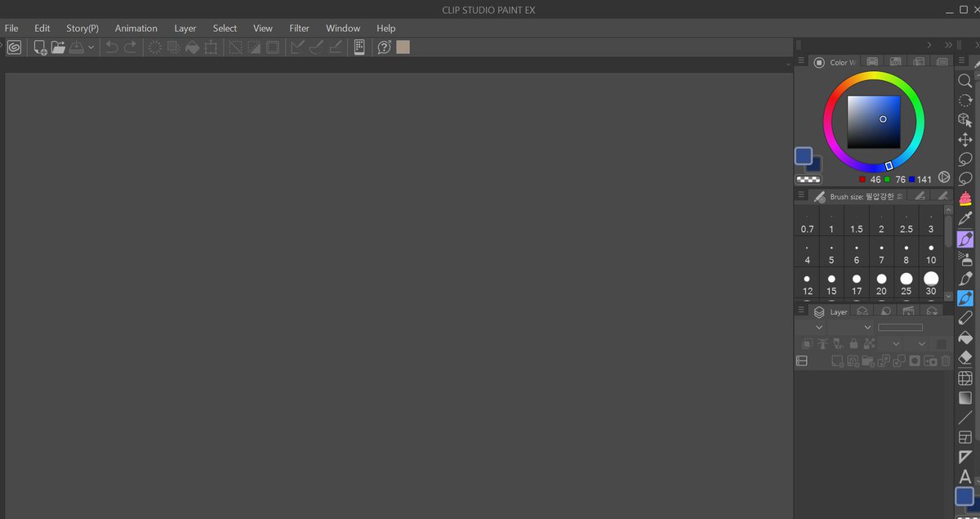Image resolution: width=980 pixels, height=519 pixels.
Task: Open the Select menu
Action: (x=225, y=28)
